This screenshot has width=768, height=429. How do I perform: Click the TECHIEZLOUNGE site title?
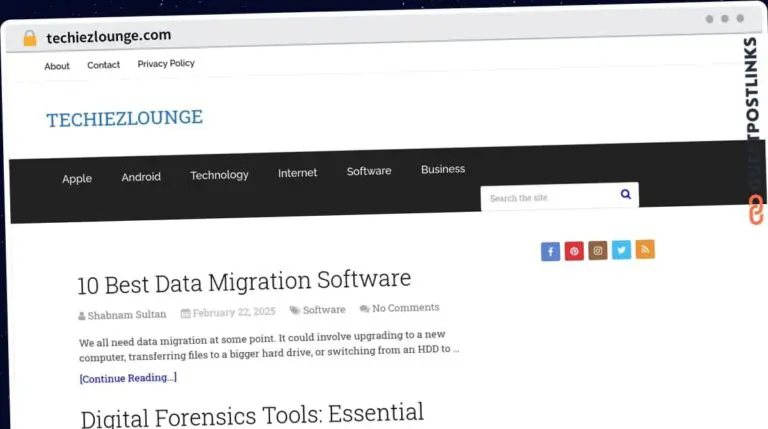pyautogui.click(x=124, y=119)
